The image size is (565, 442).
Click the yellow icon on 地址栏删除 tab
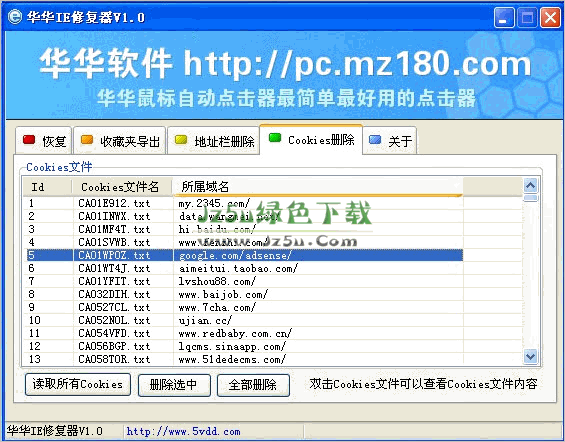(181, 140)
